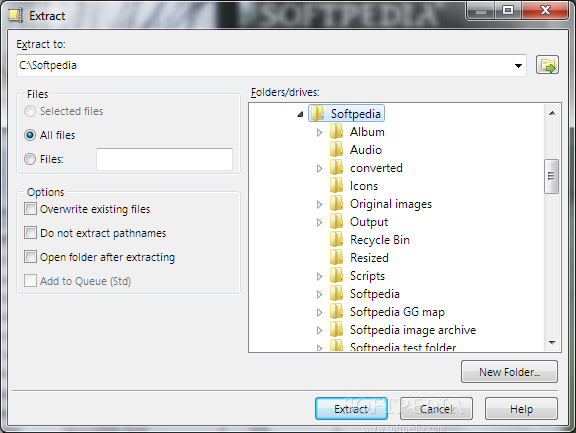Viewport: 576px width, 433px height.
Task: Enable Open folder after extracting
Action: click(30, 256)
